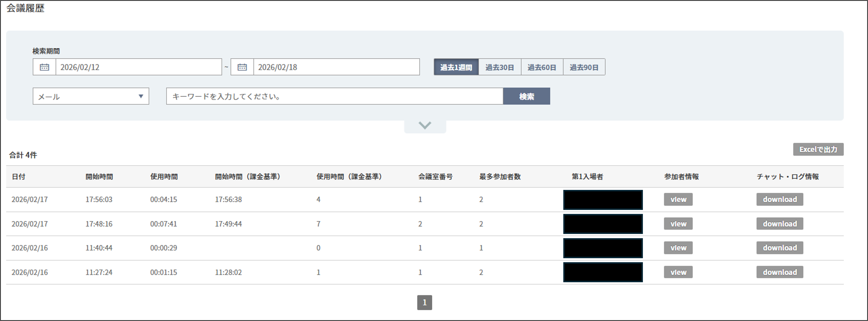
Task: Click the Excelで出力 export button
Action: (x=818, y=149)
